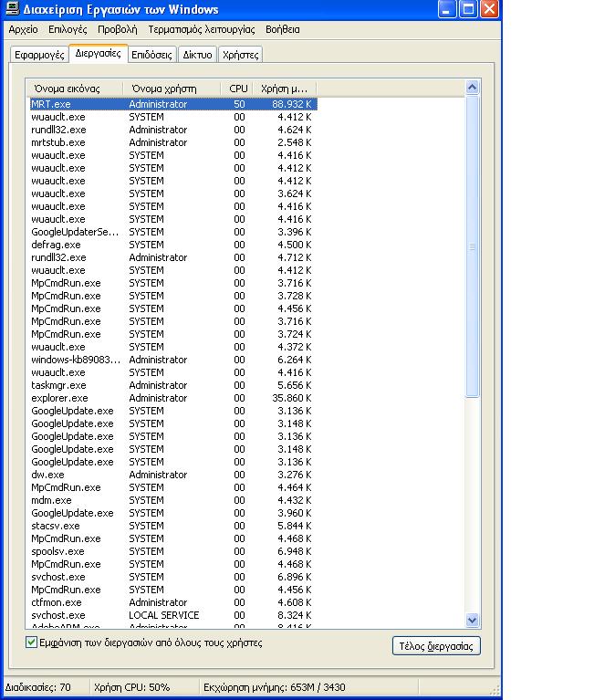Toggle Εμφάνιση των διεργασιών από όλους τους χρήστες checkbox
This screenshot has height=700, width=615.
[x=31, y=643]
